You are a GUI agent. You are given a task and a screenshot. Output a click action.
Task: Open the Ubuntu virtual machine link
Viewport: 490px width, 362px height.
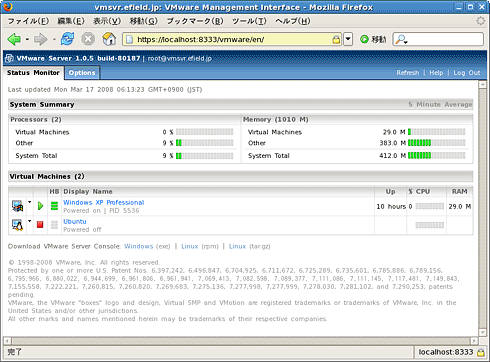[75, 221]
